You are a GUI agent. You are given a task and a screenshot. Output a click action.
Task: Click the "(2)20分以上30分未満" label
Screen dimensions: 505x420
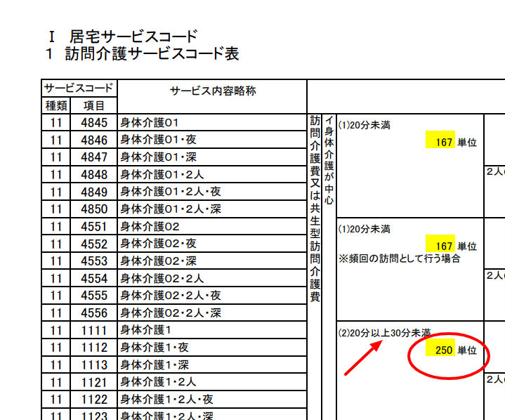pyautogui.click(x=385, y=333)
